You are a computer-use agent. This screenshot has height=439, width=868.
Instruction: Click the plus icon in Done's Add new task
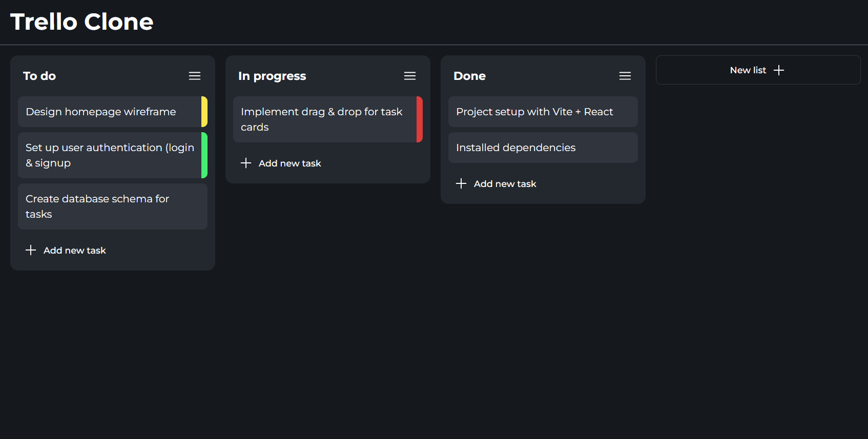[461, 183]
